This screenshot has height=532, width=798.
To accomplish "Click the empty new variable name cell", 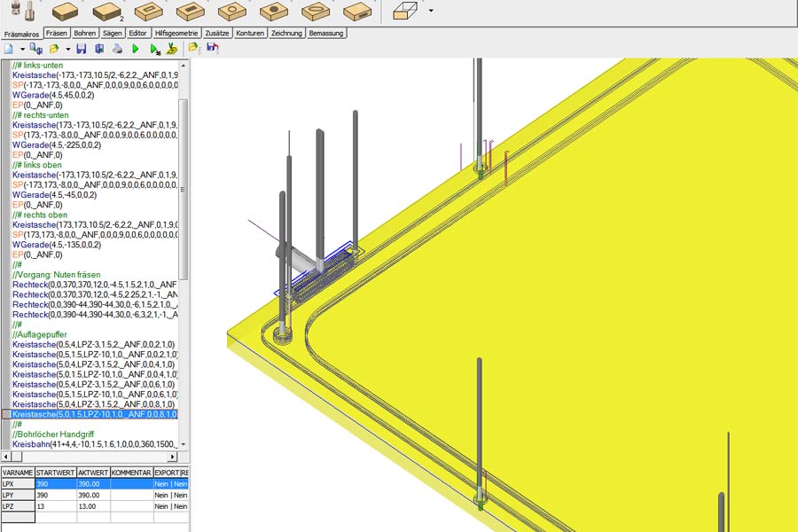I will 18,518.
